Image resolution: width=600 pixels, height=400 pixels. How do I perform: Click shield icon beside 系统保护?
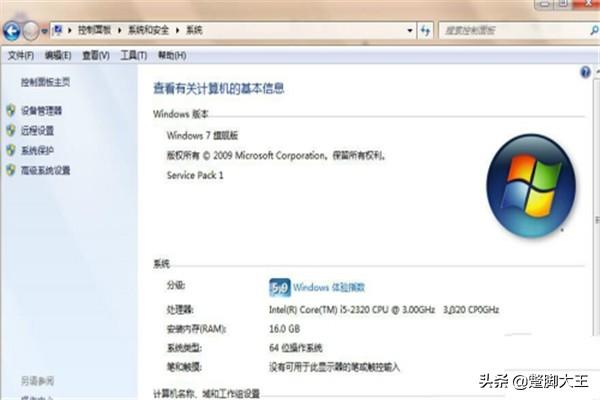coord(11,151)
